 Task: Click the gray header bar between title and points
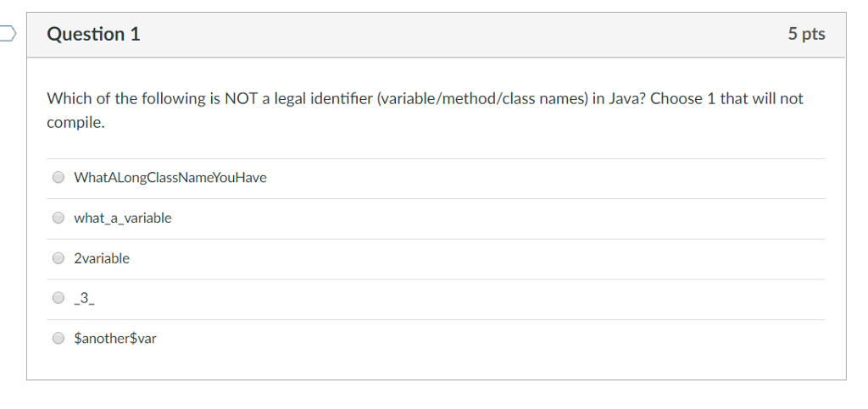[x=458, y=35]
